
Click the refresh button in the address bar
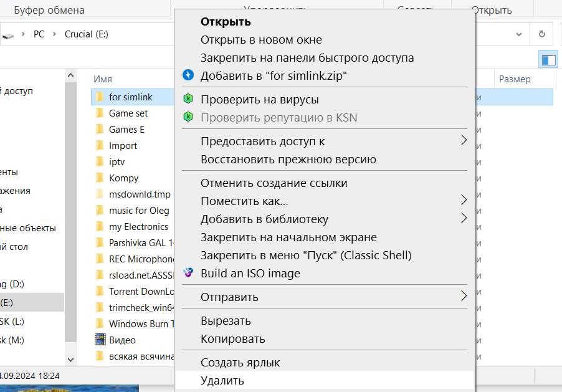coord(541,34)
